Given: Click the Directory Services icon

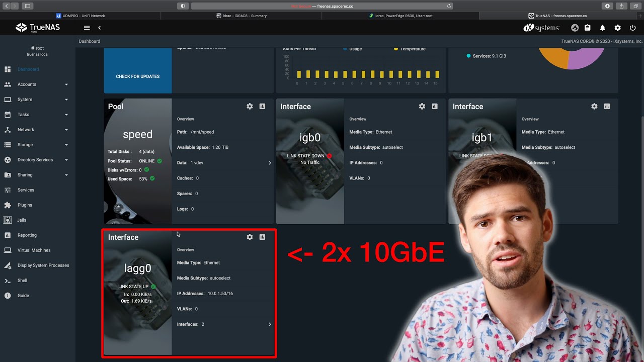Looking at the screenshot, I should pos(8,160).
